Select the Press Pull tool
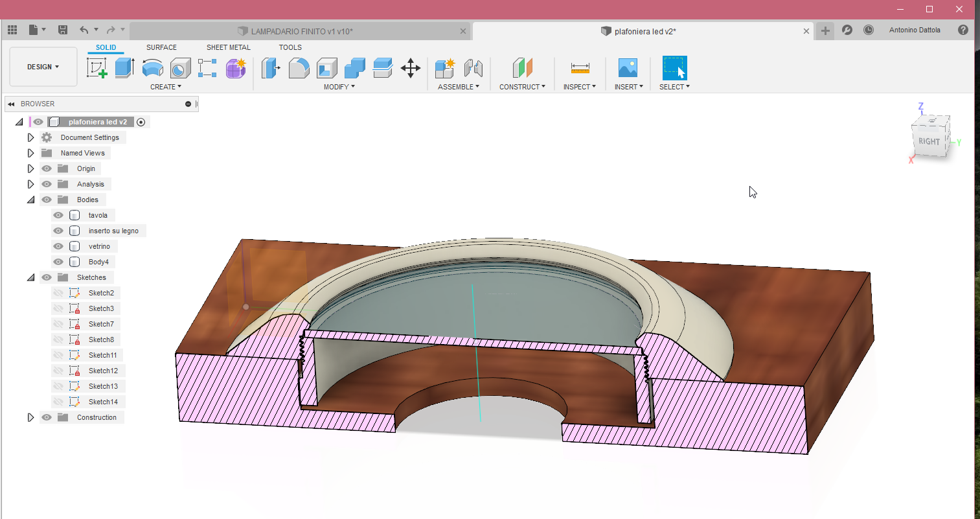This screenshot has width=980, height=519. 271,67
